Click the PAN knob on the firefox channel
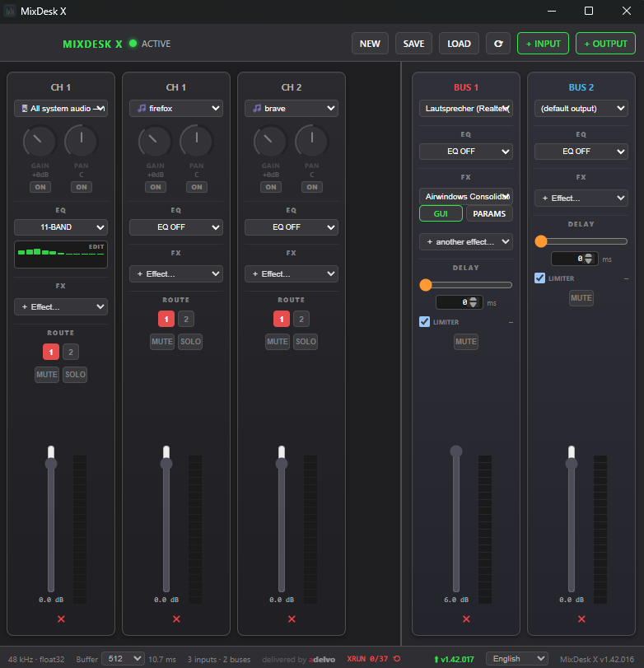 tap(196, 141)
